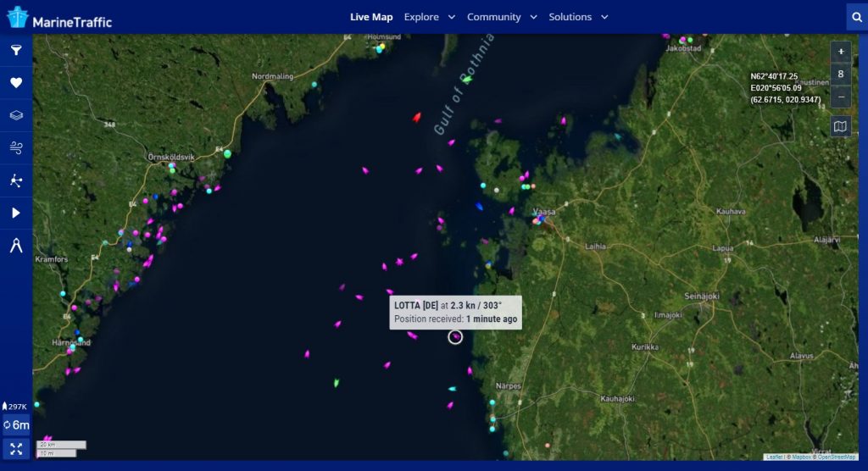
Task: Zoom in with the plus button
Action: pyautogui.click(x=840, y=51)
